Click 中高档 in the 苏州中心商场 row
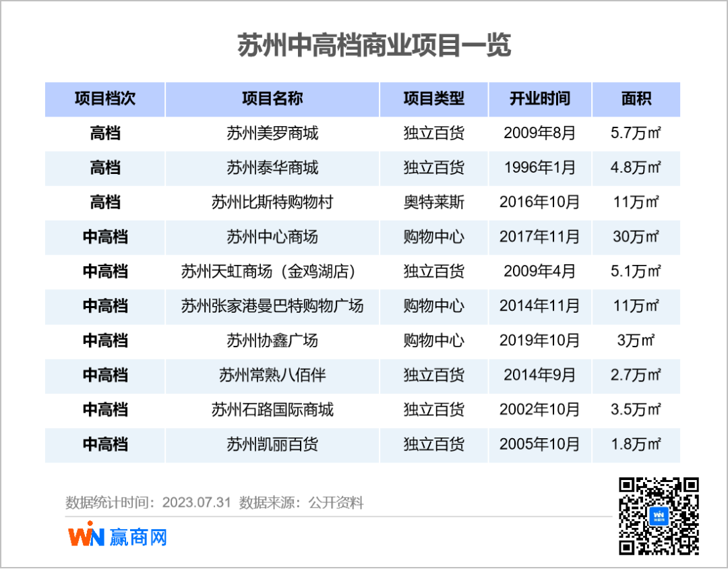 105,237
